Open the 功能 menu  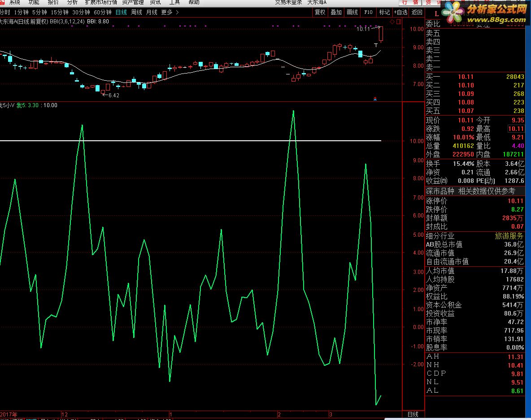tap(34, 3)
